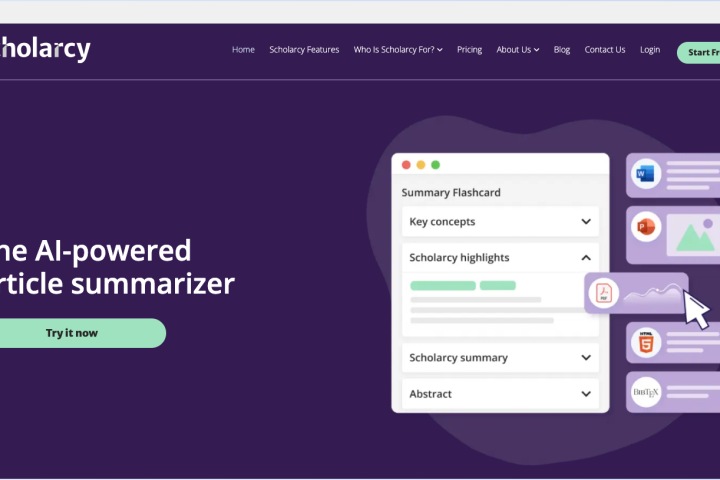This screenshot has height=480, width=720.
Task: Click the Scholarcy logo
Action: click(x=45, y=48)
